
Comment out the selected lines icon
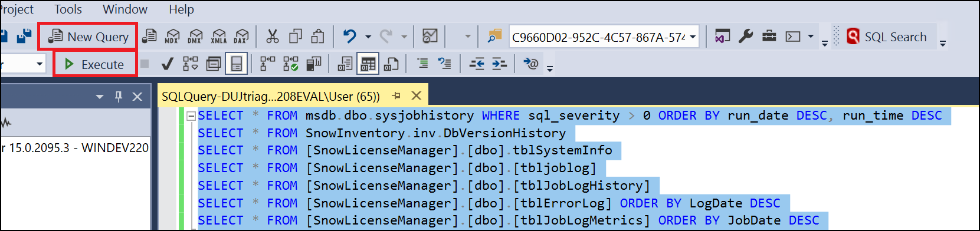coord(422,63)
